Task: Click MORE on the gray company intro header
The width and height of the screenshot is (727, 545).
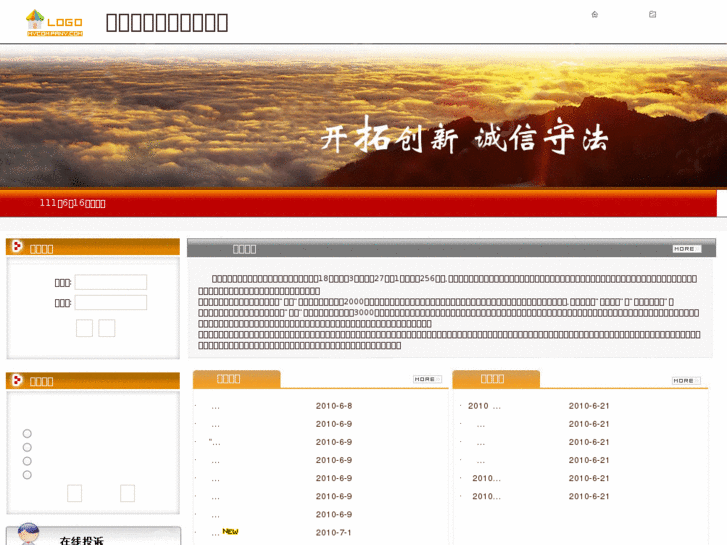Action: point(687,249)
